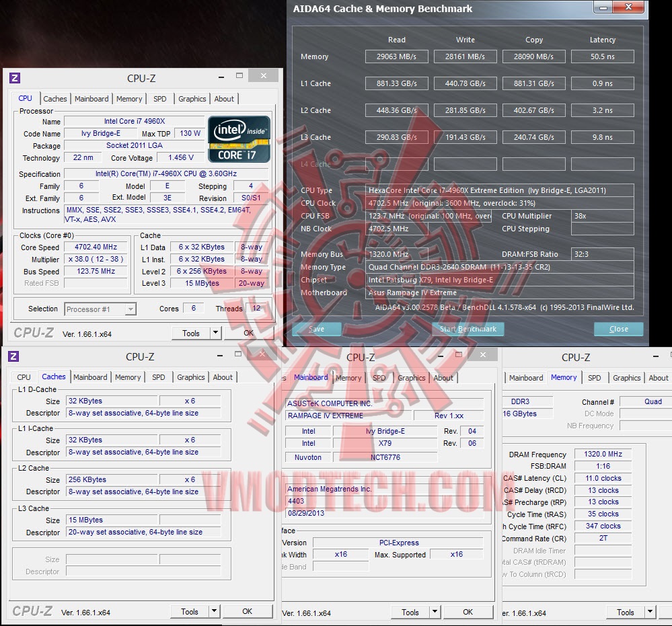
Task: Click the Name field Intel Core i7 4960X
Action: [134, 121]
